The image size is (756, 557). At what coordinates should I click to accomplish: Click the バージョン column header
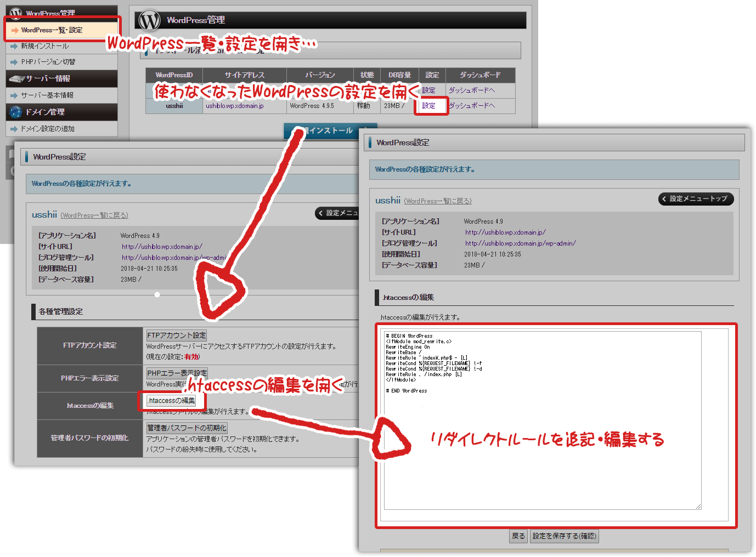320,75
